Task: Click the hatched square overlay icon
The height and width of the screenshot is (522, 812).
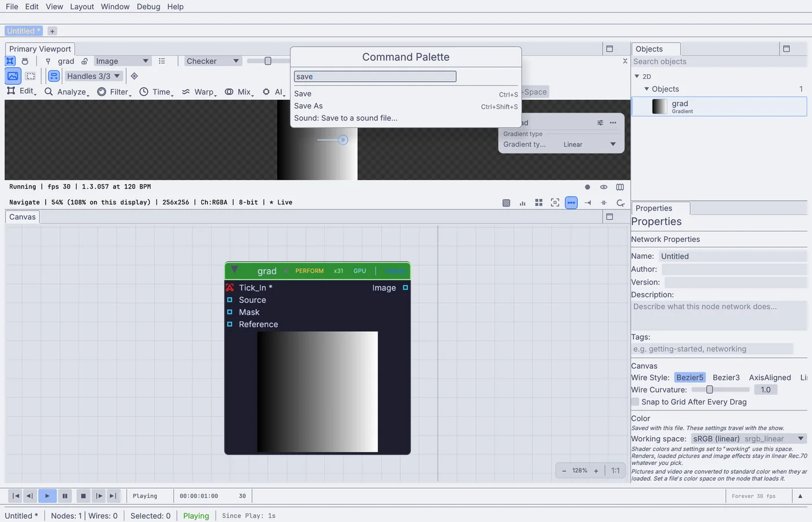Action: click(x=506, y=202)
